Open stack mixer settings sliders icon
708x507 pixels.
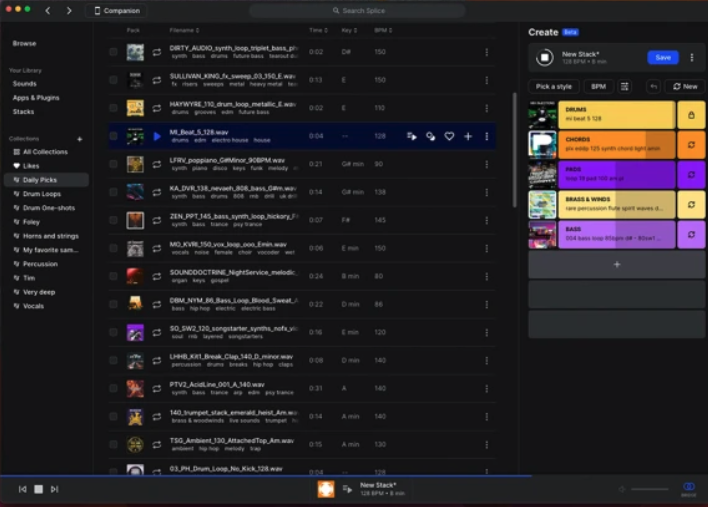[624, 86]
